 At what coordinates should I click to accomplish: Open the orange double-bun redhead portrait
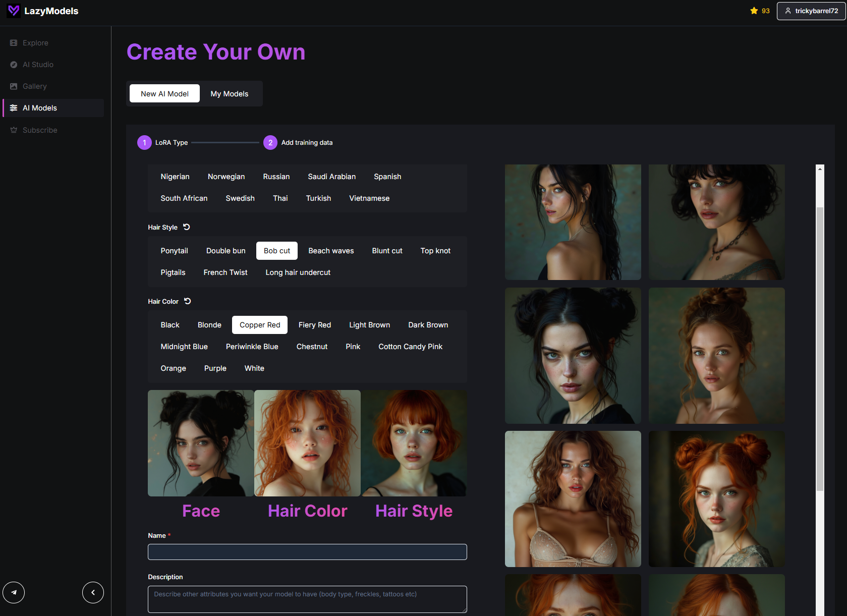(x=717, y=499)
